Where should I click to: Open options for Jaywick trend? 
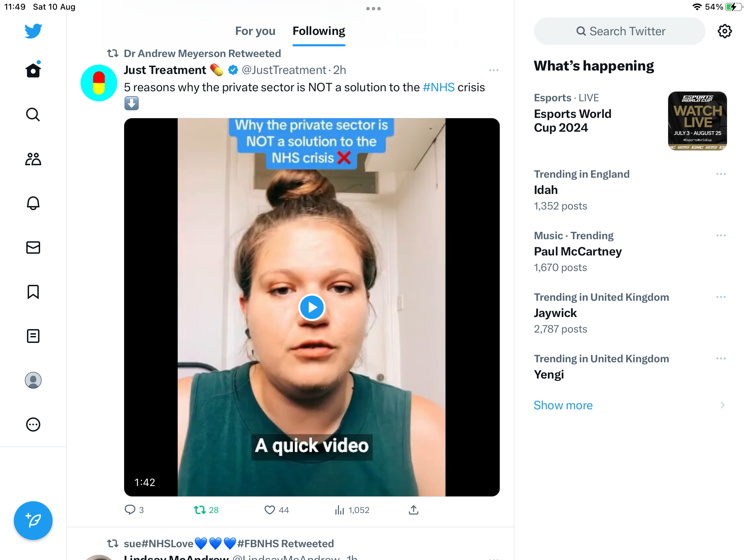[721, 297]
